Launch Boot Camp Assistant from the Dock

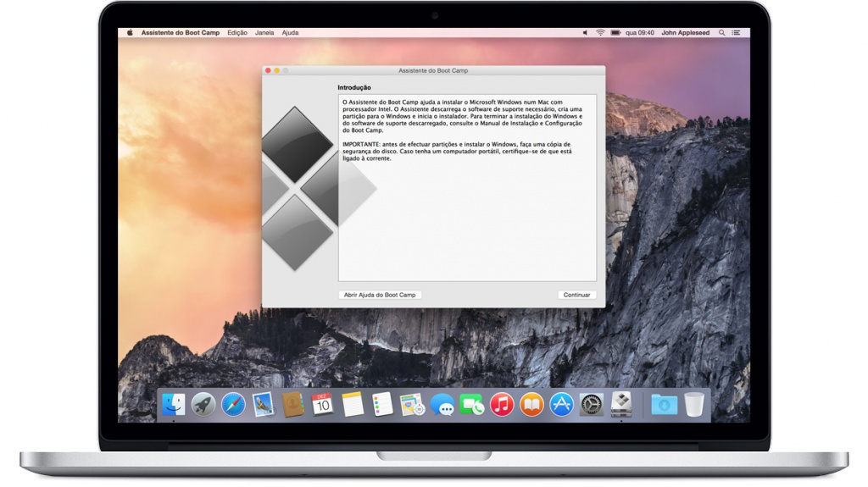click(x=621, y=405)
